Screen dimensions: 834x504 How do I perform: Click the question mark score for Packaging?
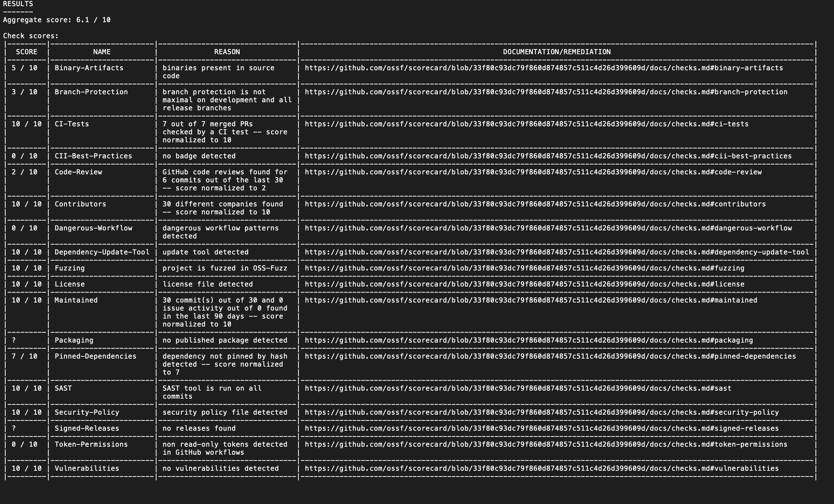pyautogui.click(x=14, y=340)
